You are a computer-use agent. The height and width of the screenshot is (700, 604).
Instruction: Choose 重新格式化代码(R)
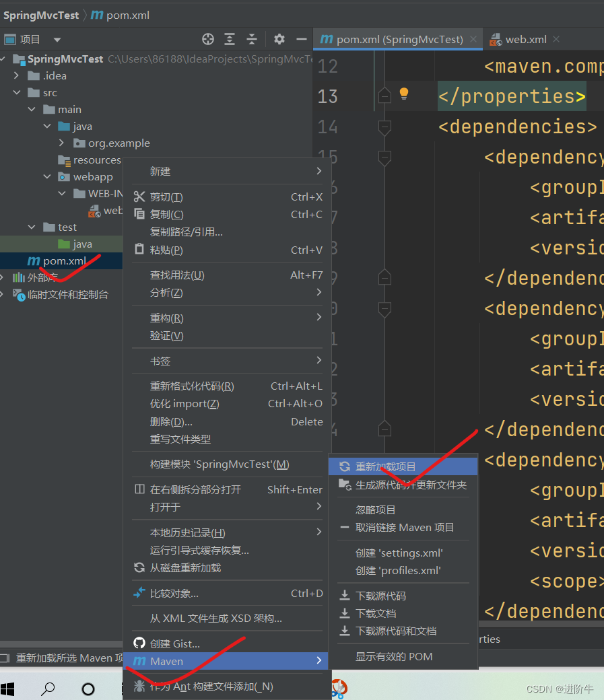pos(228,386)
